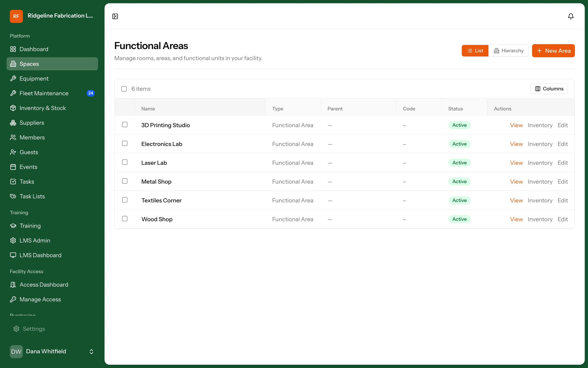
Task: Switch to Hierarchy view
Action: tap(509, 51)
